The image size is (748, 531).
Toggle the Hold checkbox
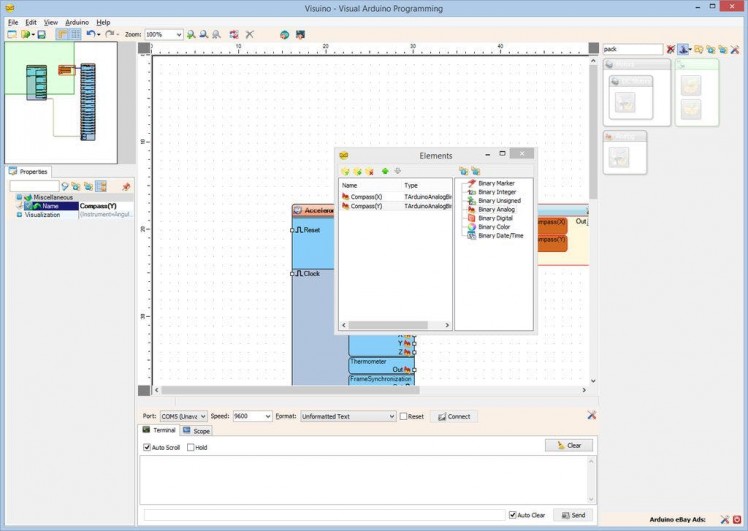coord(191,448)
